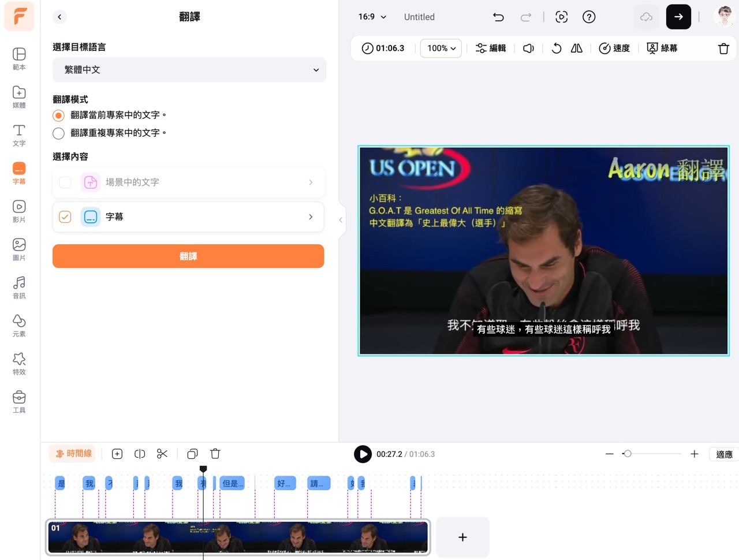739x560 pixels.
Task: Select 翻譯當前專案中的文字 radio option
Action: [59, 115]
